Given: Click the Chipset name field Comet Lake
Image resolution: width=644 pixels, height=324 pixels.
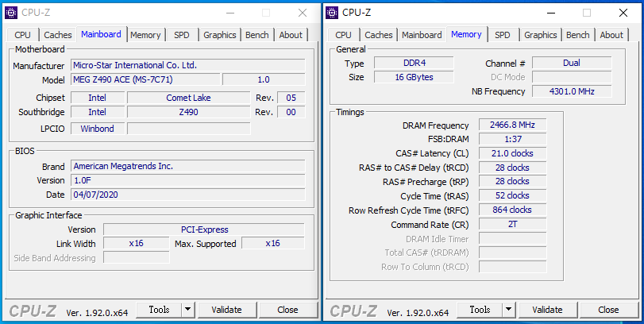Looking at the screenshot, I should 188,98.
